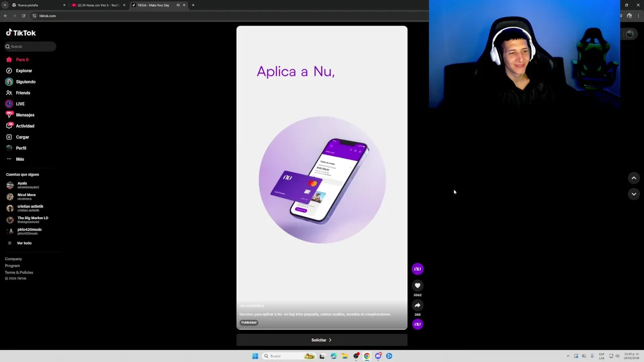Open the clock showing 11:26 p. m.
This screenshot has height=362, width=644.
[x=631, y=356]
